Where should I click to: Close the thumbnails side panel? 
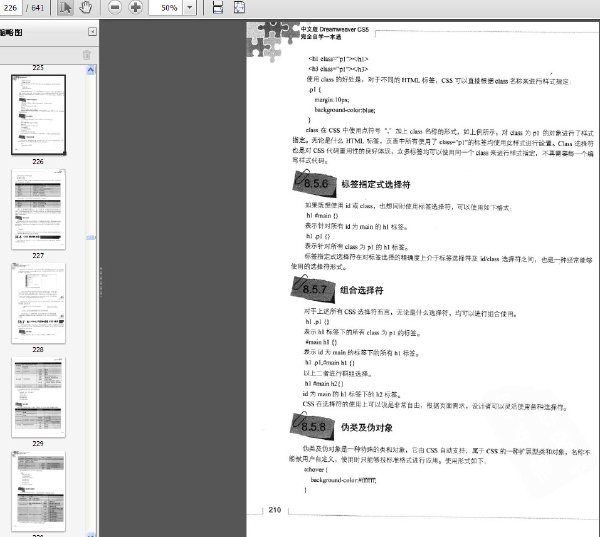tap(92, 32)
